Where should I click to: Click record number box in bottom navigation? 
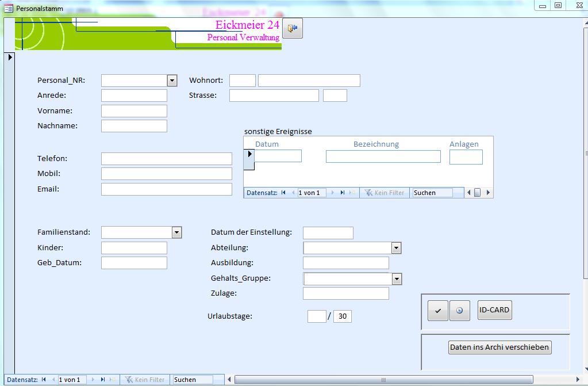tap(72, 380)
